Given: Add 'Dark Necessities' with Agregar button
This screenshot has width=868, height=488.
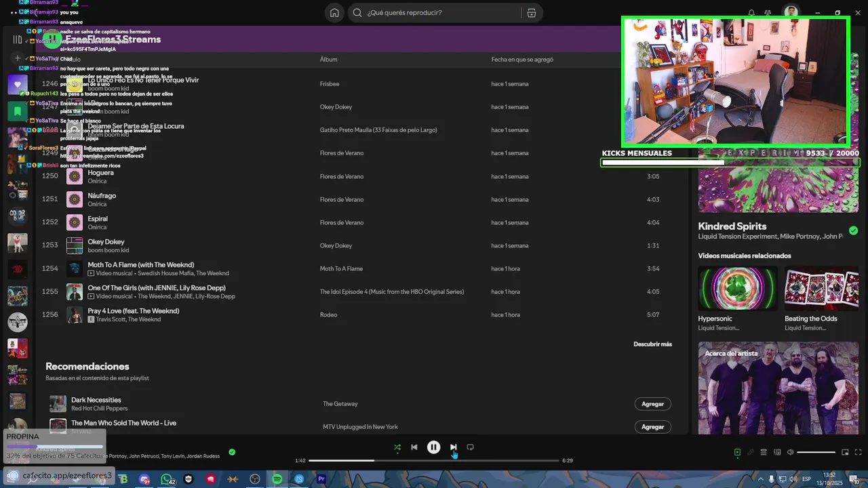Looking at the screenshot, I should click(x=653, y=404).
